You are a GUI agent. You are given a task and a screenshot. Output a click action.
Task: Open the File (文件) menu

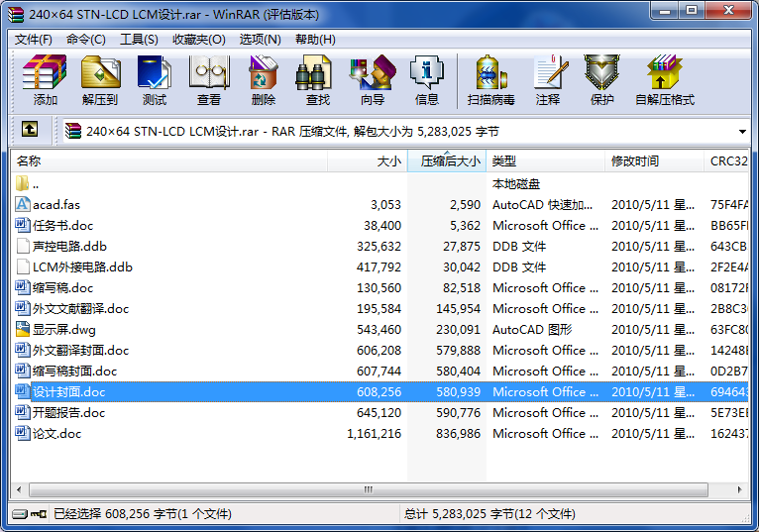pos(33,40)
